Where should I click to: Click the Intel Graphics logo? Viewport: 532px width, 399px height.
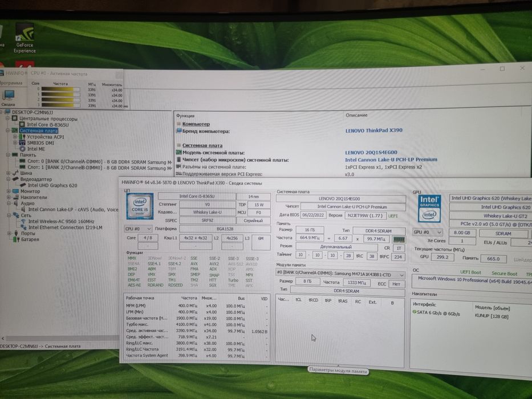tap(429, 208)
